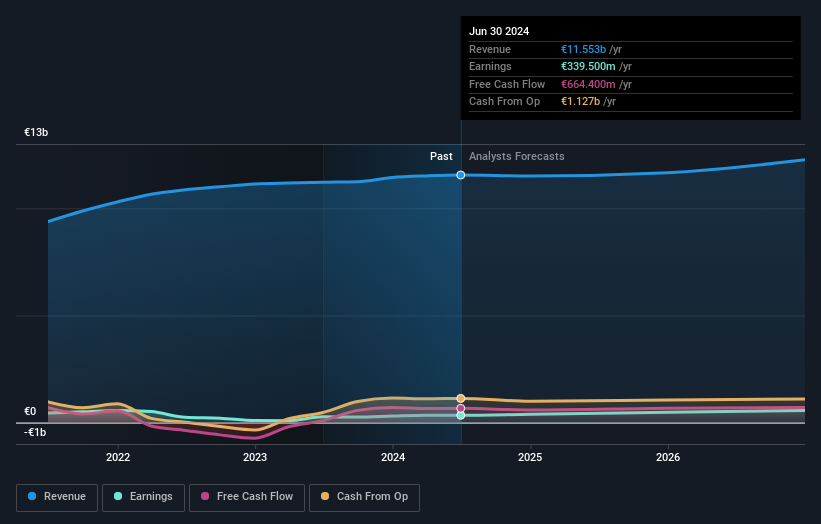The height and width of the screenshot is (524, 821).
Task: Click the 2024 x-axis label
Action: pyautogui.click(x=393, y=458)
